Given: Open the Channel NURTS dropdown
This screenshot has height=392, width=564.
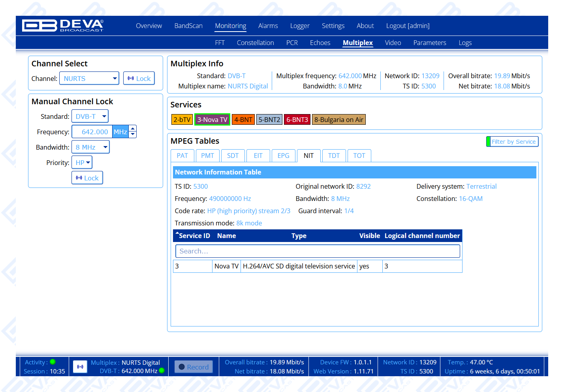Looking at the screenshot, I should (89, 79).
